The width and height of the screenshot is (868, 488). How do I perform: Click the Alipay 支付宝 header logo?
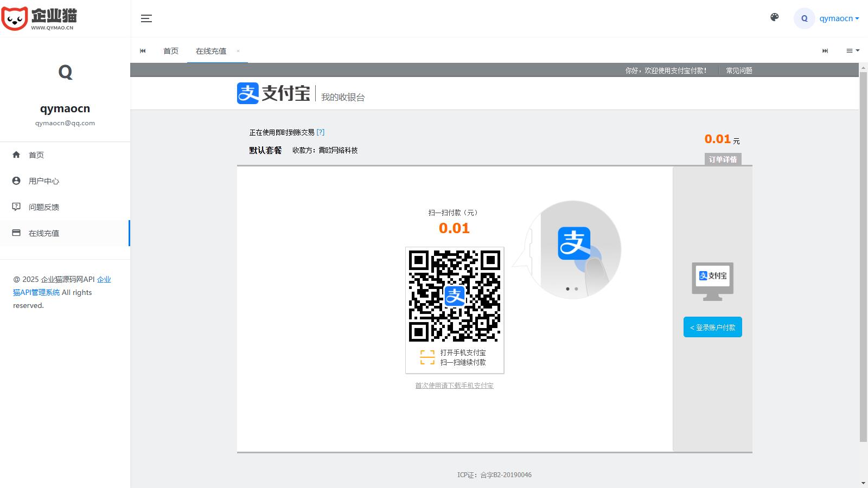tap(273, 93)
